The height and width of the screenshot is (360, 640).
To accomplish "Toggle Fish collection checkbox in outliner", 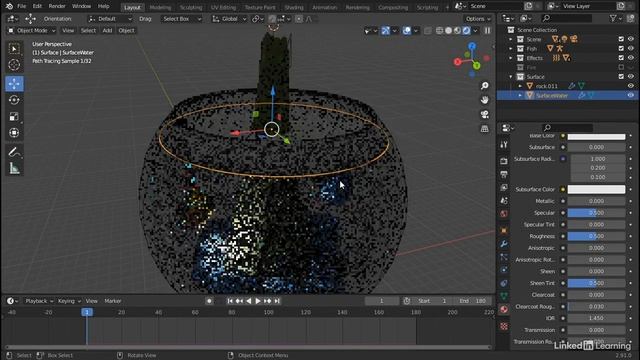I will [621, 49].
